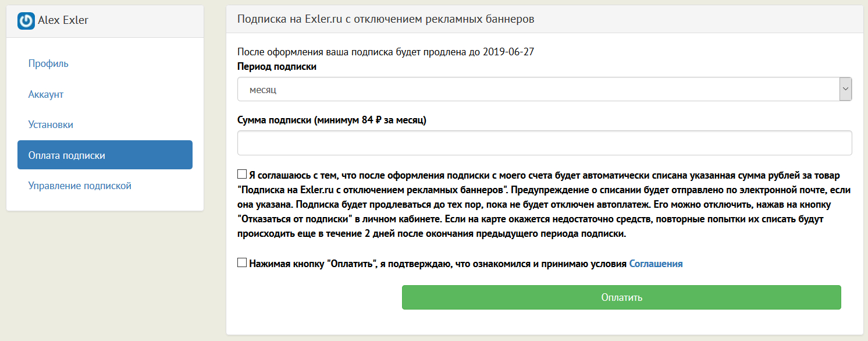This screenshot has height=341, width=868.
Task: Click the Подписка на Exler.ru panel heading
Action: tap(386, 19)
